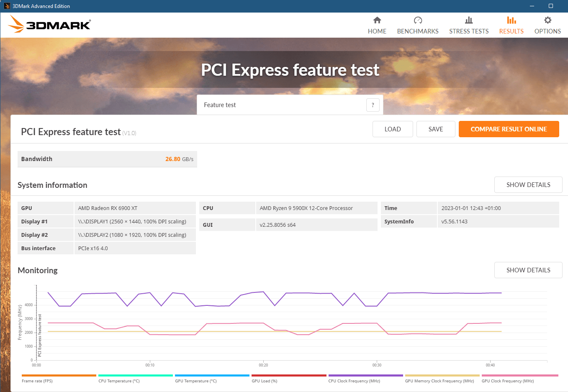Click the Bus interface label
This screenshot has height=392, width=568.
38,249
